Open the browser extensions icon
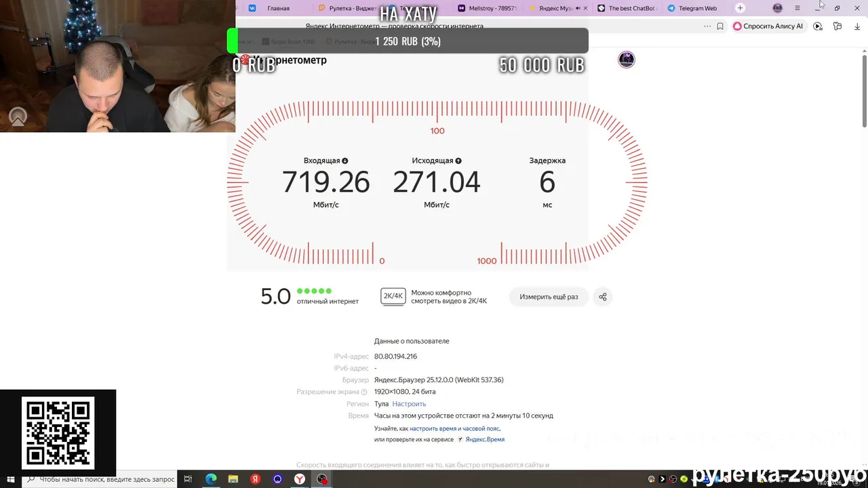This screenshot has width=868, height=488. click(837, 26)
